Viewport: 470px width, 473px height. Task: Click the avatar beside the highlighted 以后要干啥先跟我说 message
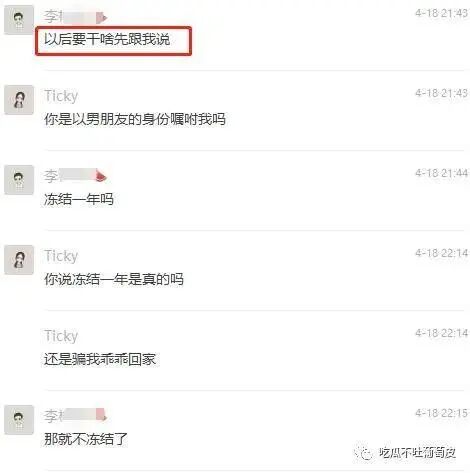tap(19, 20)
